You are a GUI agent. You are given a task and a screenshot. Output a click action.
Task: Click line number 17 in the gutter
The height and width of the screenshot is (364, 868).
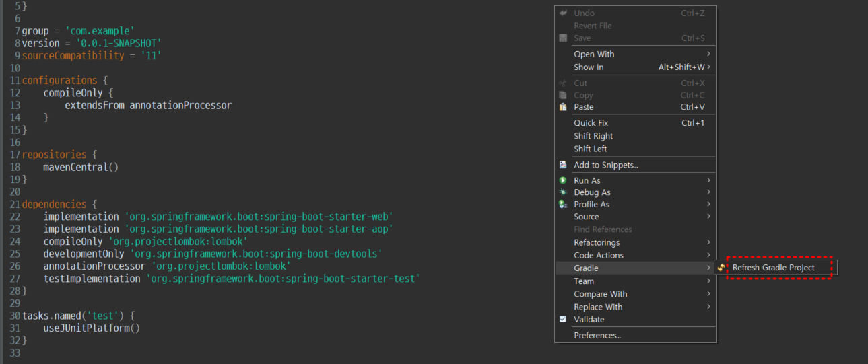[15, 155]
